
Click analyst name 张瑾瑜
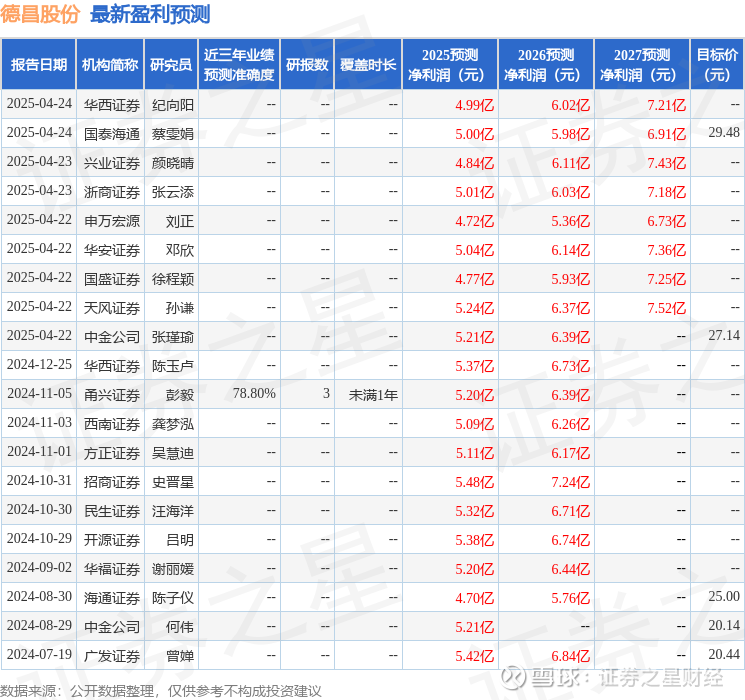coord(173,336)
